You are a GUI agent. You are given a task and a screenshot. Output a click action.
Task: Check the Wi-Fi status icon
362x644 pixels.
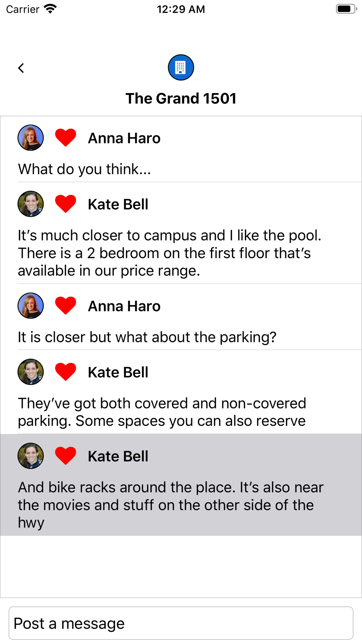coord(50,9)
